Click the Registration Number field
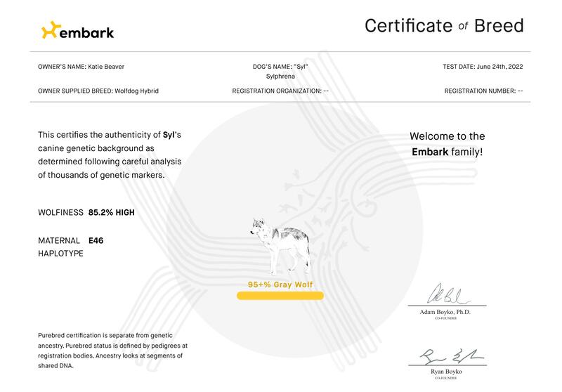 (483, 91)
